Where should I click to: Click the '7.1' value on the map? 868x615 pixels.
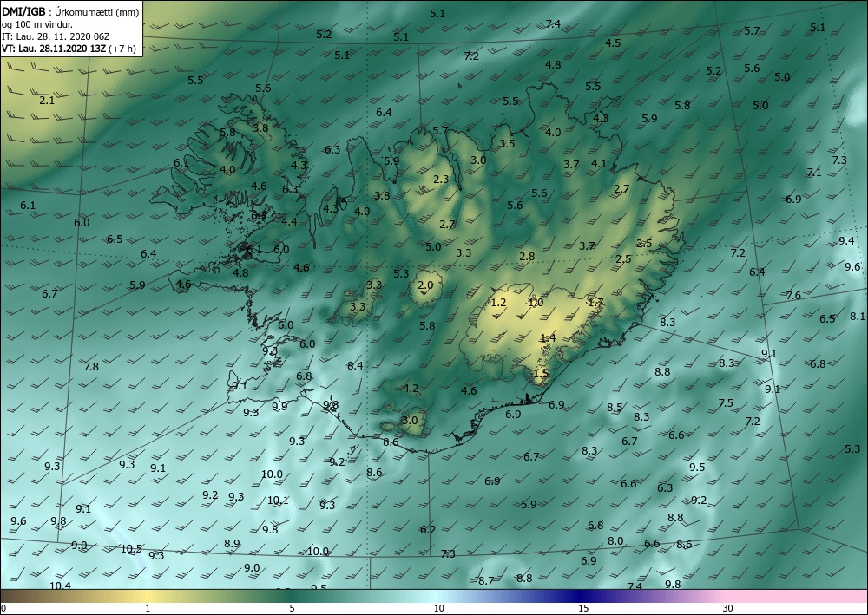pyautogui.click(x=814, y=173)
